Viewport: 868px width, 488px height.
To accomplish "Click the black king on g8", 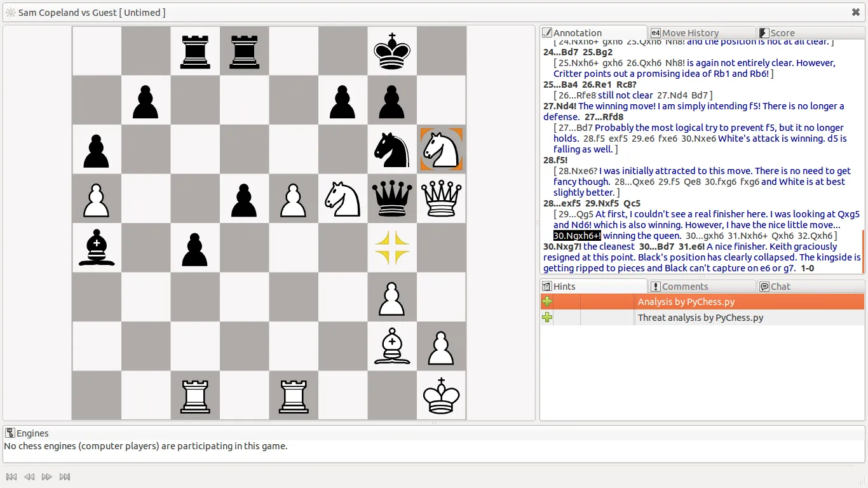I will pos(392,51).
